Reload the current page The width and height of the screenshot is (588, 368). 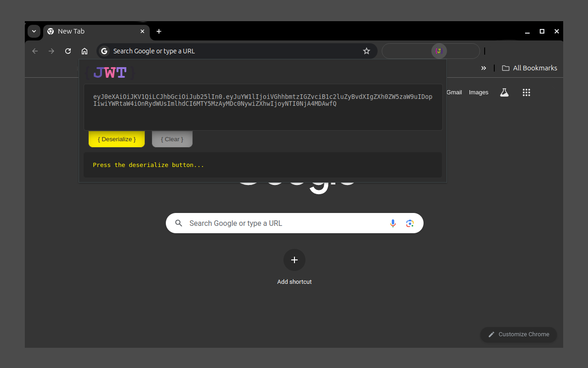point(68,51)
